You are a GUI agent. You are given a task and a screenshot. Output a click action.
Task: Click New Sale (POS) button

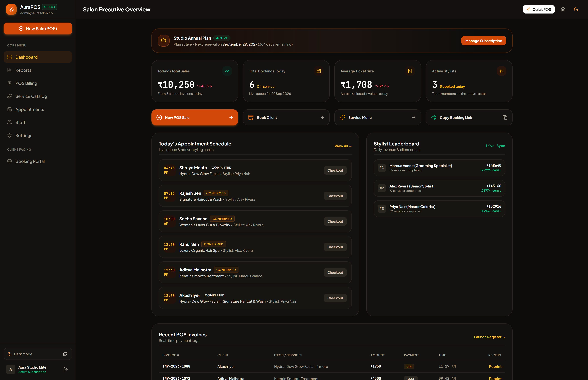[x=38, y=29]
